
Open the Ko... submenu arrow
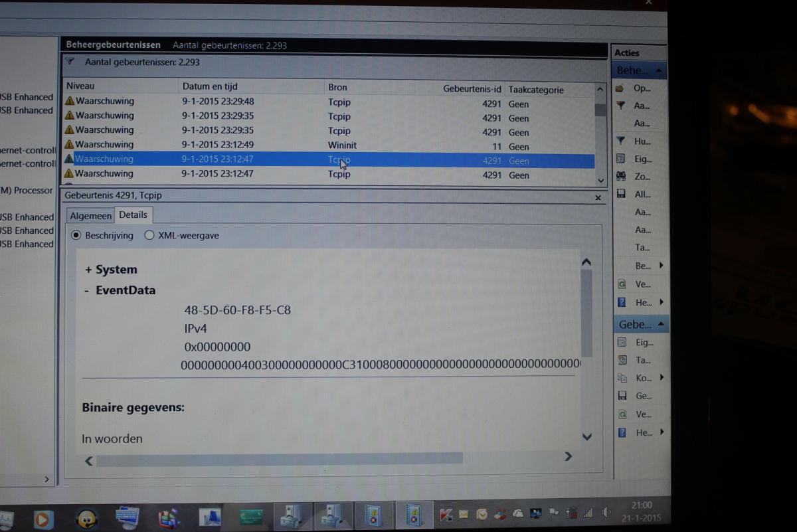point(662,378)
